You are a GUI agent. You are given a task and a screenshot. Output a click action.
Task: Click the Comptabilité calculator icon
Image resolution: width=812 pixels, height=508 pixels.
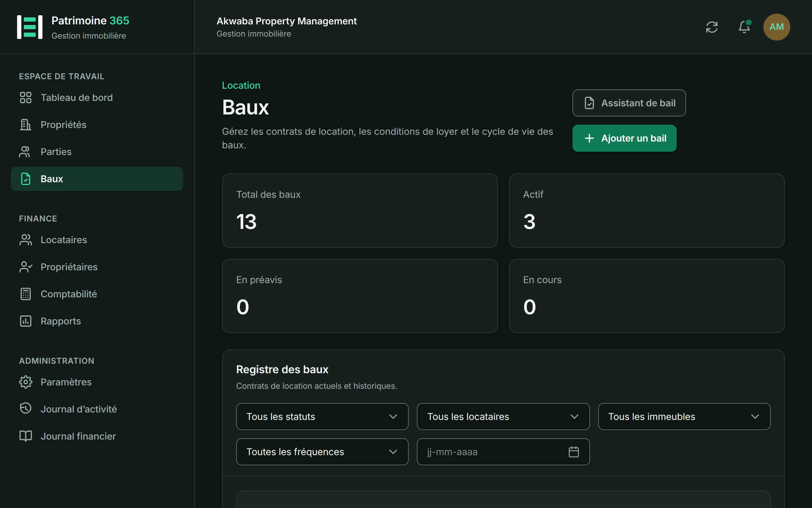[26, 294]
